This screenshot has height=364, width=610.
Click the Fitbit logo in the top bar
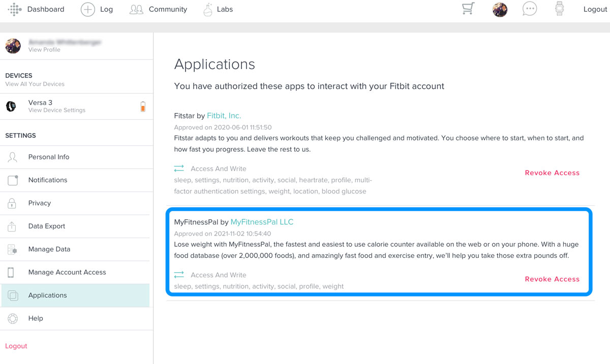point(14,9)
